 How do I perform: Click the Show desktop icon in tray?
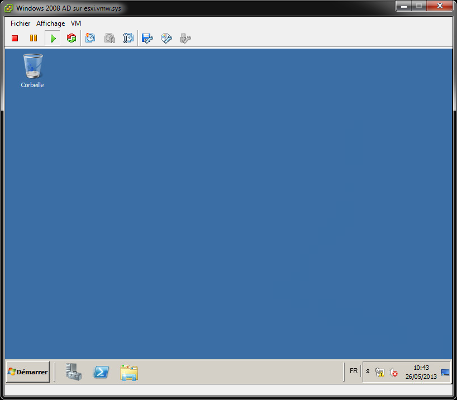click(x=445, y=372)
